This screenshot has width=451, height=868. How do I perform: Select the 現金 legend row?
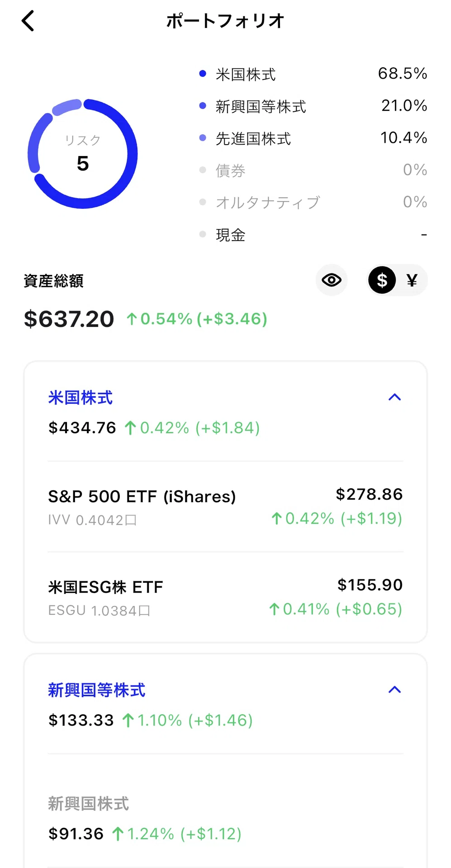click(x=313, y=235)
